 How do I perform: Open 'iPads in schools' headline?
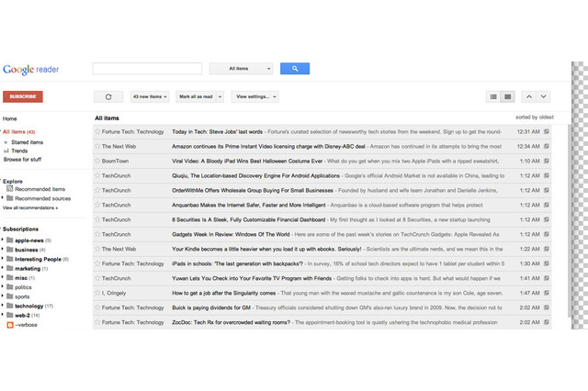[237, 263]
